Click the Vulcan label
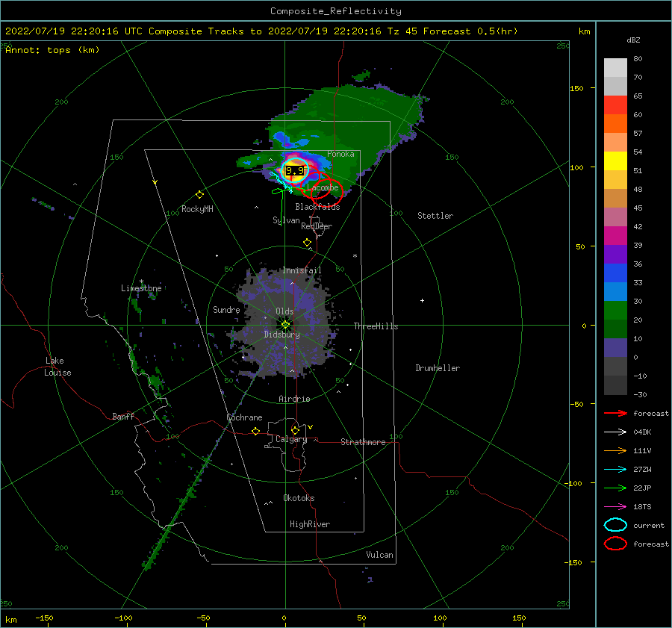The width and height of the screenshot is (672, 628). tap(379, 555)
